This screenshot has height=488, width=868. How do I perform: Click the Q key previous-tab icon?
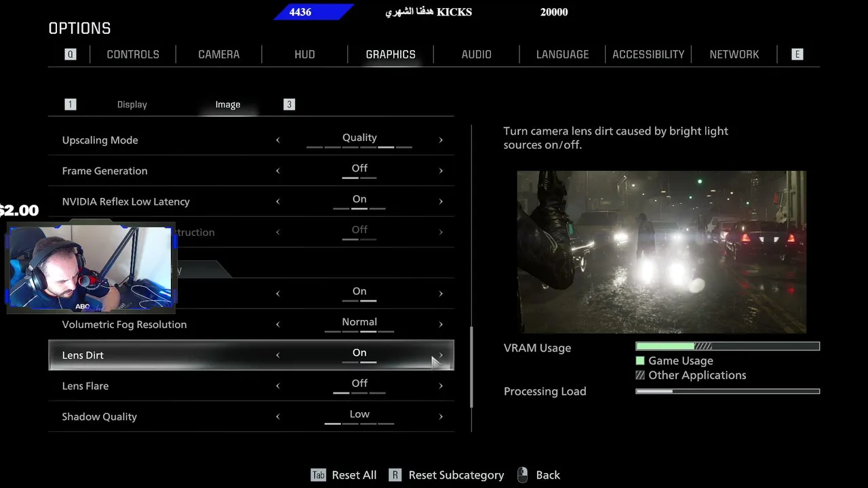pyautogui.click(x=71, y=54)
